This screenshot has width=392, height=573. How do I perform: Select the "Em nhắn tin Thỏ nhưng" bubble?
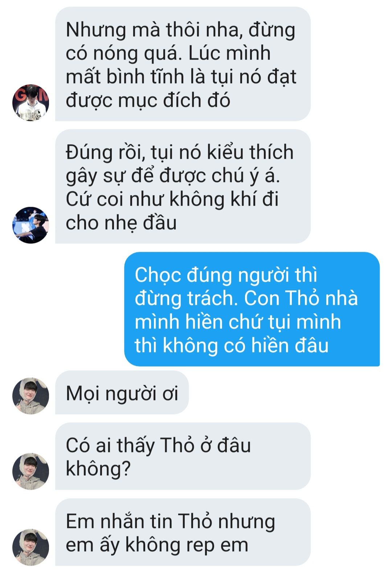click(183, 532)
